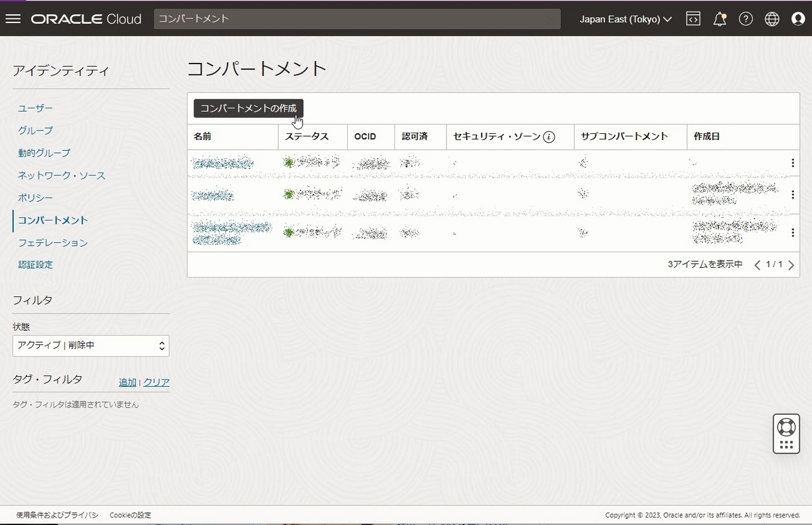Open the Japan East (Tokyo) region selector
Image resolution: width=812 pixels, height=525 pixels.
[x=624, y=18]
